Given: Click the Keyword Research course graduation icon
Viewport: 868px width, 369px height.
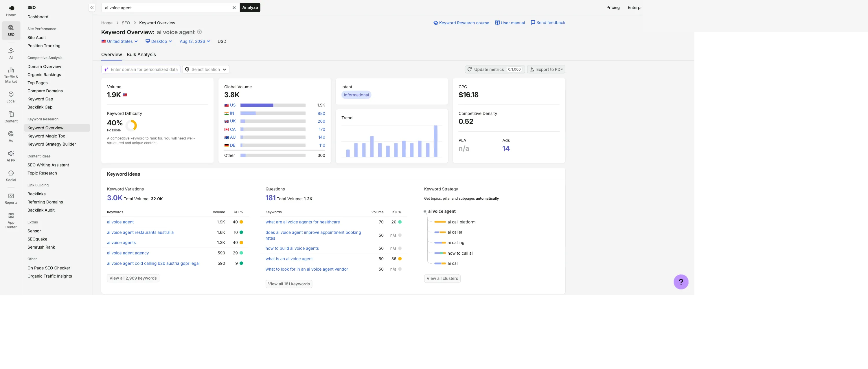Looking at the screenshot, I should click(435, 23).
